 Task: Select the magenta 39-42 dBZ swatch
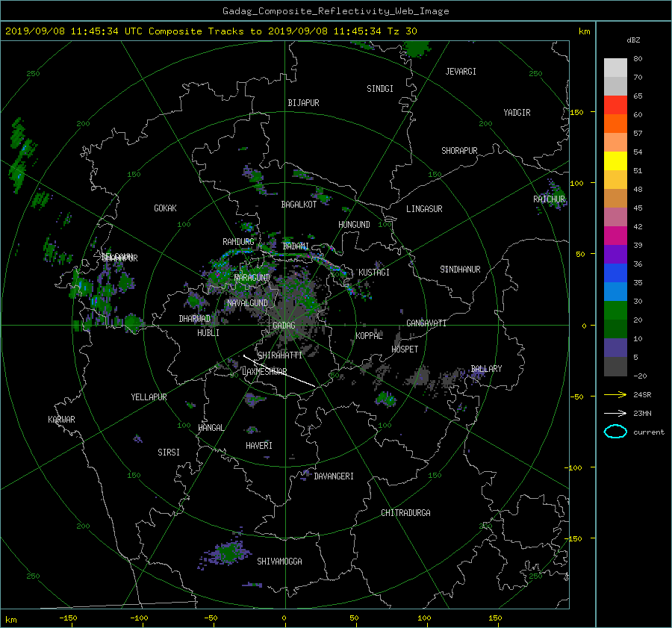click(615, 235)
